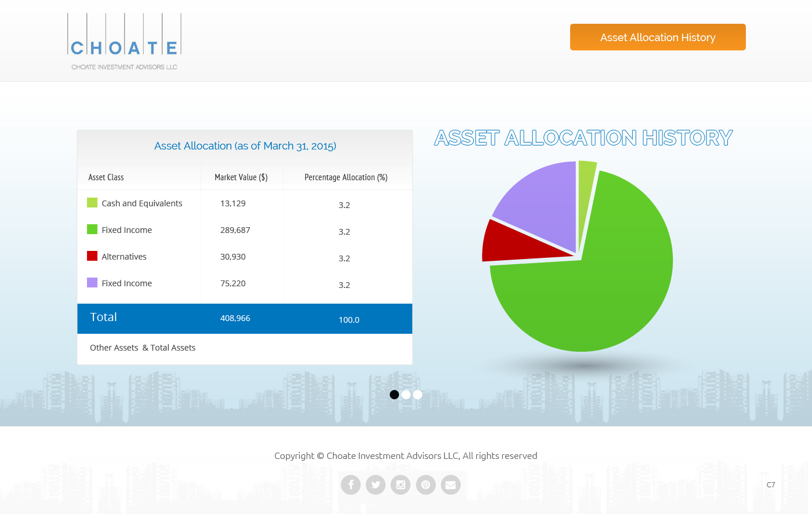Select the first carousel navigation dot

pos(394,395)
